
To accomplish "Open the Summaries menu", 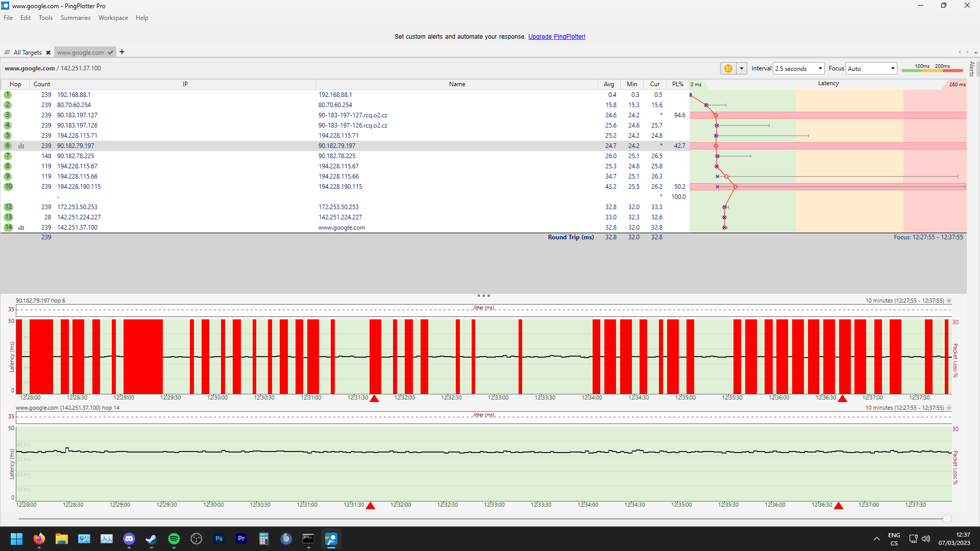I will [x=75, y=18].
